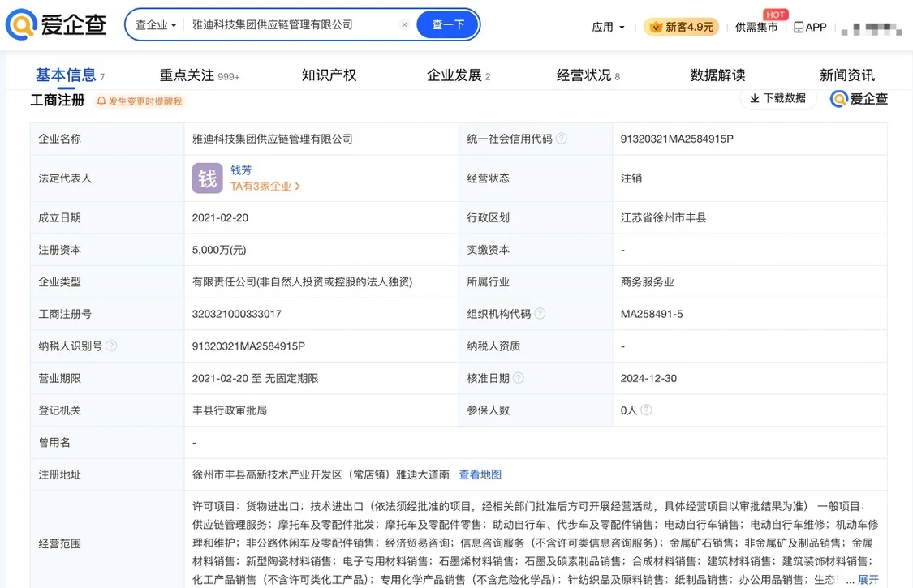
Task: Click the 爱企查 logo at top left
Action: [56, 24]
